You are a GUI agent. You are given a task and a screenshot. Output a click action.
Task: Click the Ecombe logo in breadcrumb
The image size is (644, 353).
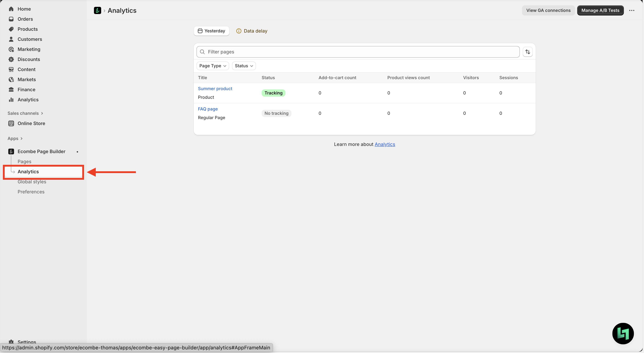click(x=97, y=10)
